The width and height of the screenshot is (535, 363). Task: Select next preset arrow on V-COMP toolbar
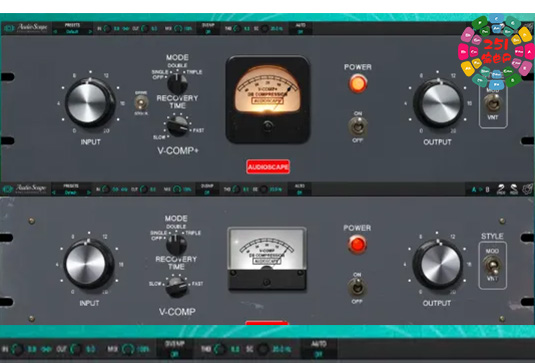89,192
